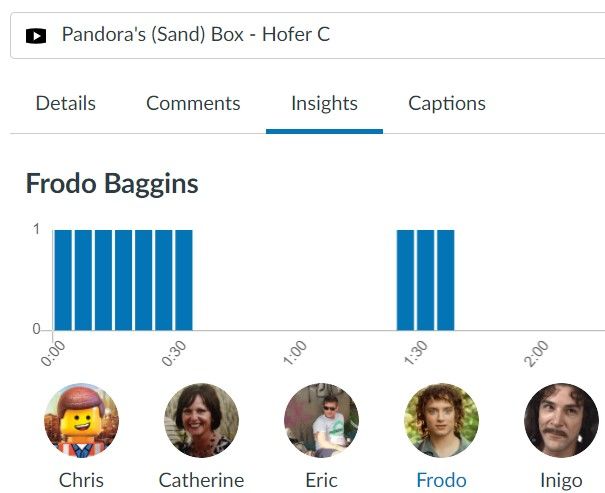Viewport: 605px width, 493px height.
Task: Select Chris's Lego avatar
Action: (x=81, y=420)
